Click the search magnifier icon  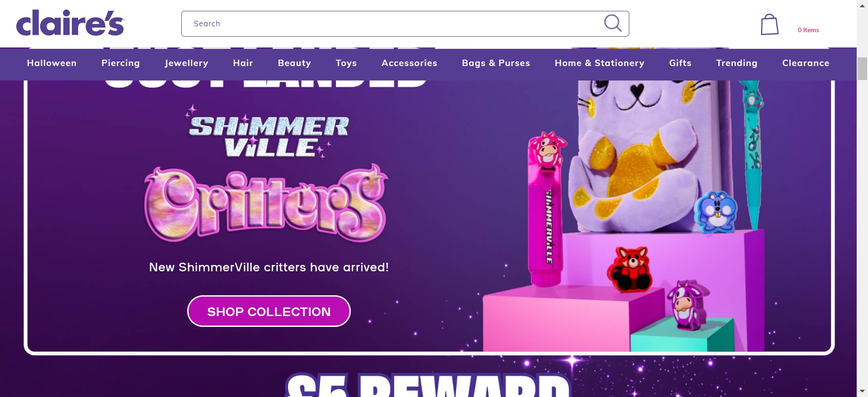613,23
